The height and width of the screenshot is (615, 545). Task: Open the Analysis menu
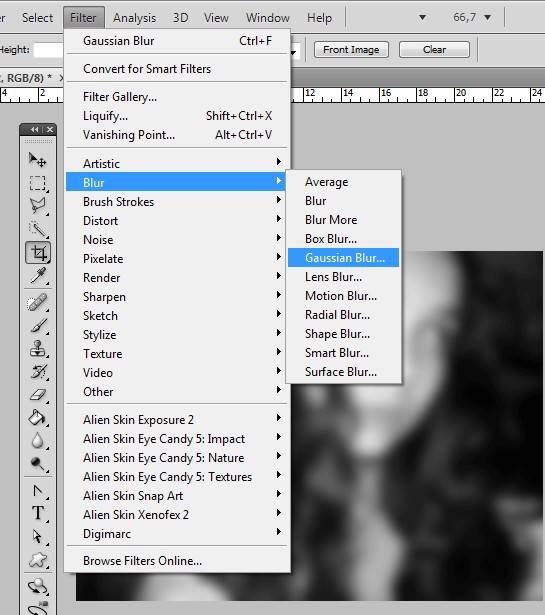[x=134, y=18]
